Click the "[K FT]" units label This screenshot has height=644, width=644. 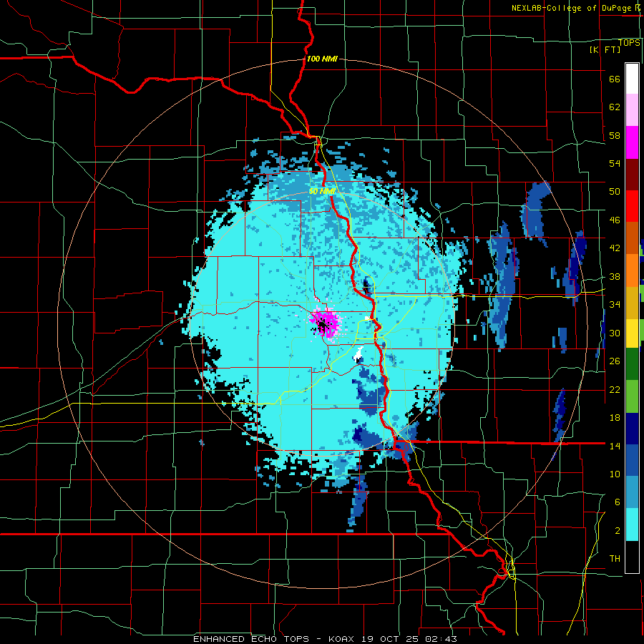tap(605, 49)
